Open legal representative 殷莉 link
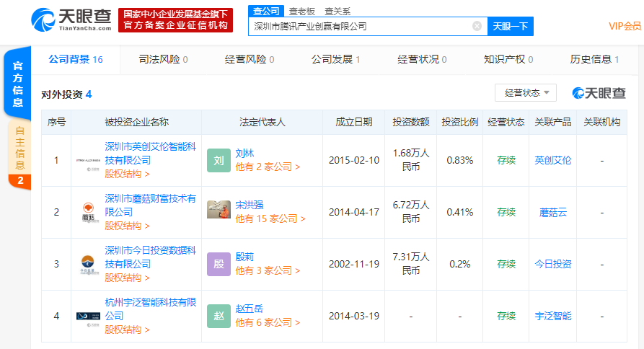 click(x=244, y=257)
